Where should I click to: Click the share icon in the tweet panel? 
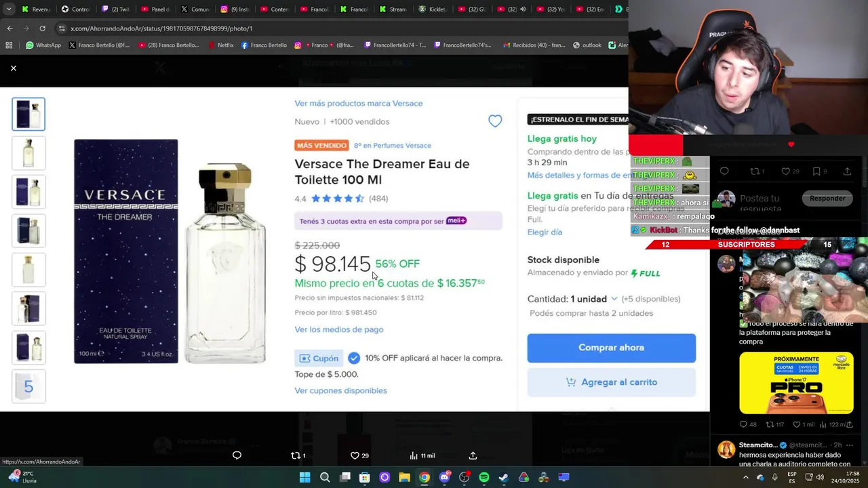click(x=847, y=171)
